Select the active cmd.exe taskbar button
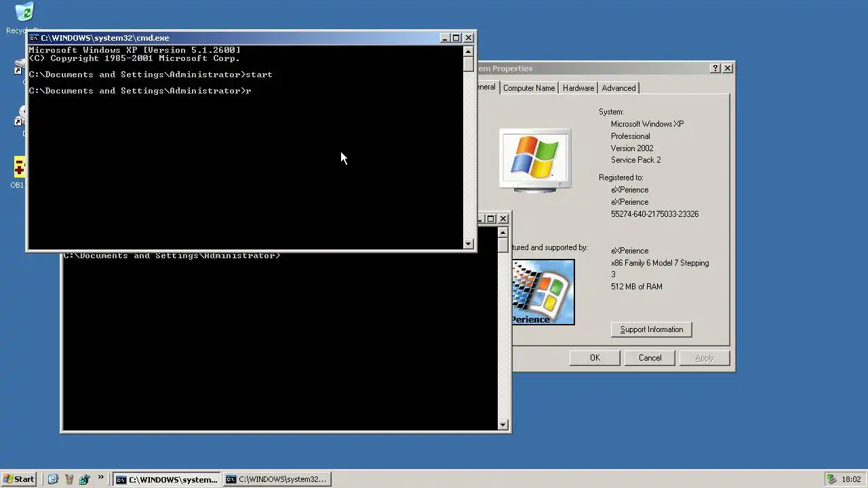The height and width of the screenshot is (488, 868). click(167, 479)
